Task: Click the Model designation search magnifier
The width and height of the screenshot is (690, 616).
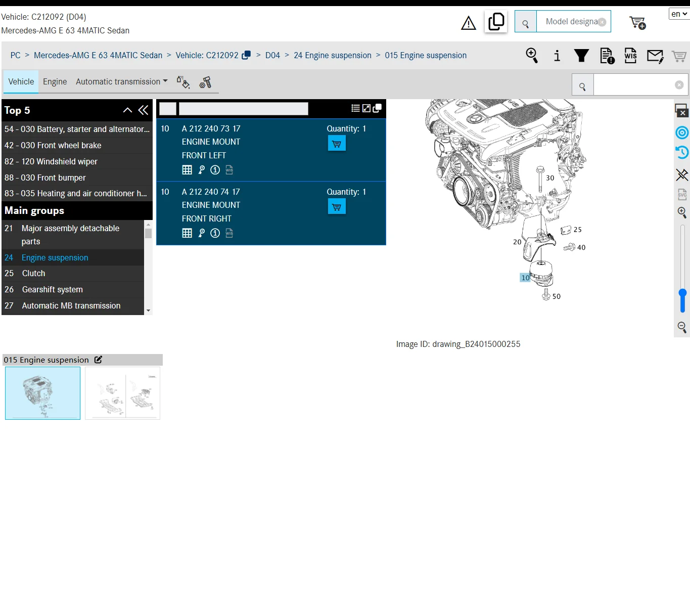Action: tap(526, 22)
